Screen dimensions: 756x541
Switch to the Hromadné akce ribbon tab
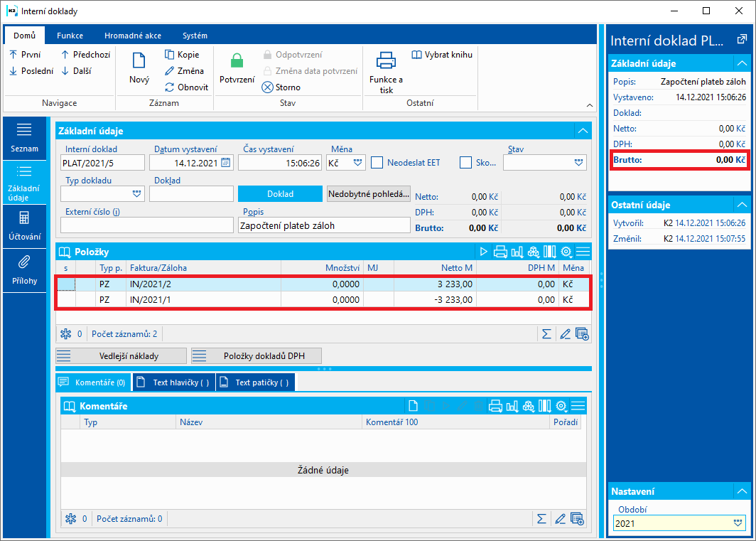[x=133, y=36]
